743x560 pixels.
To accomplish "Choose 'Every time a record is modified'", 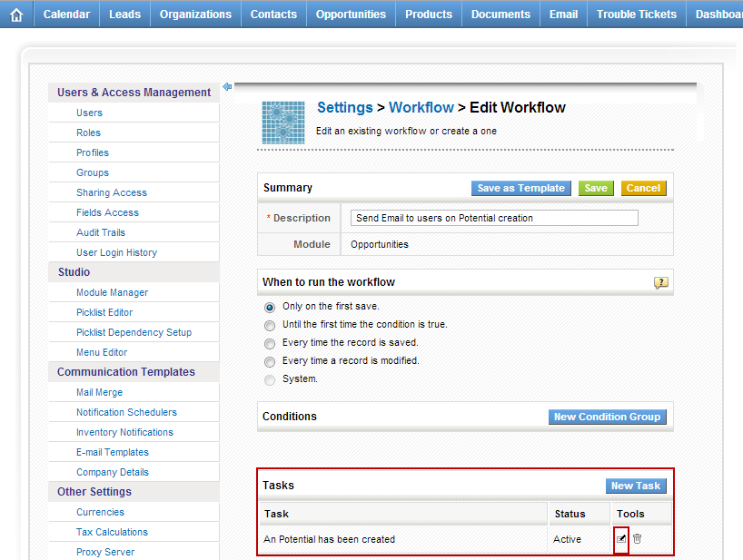I will click(x=270, y=362).
